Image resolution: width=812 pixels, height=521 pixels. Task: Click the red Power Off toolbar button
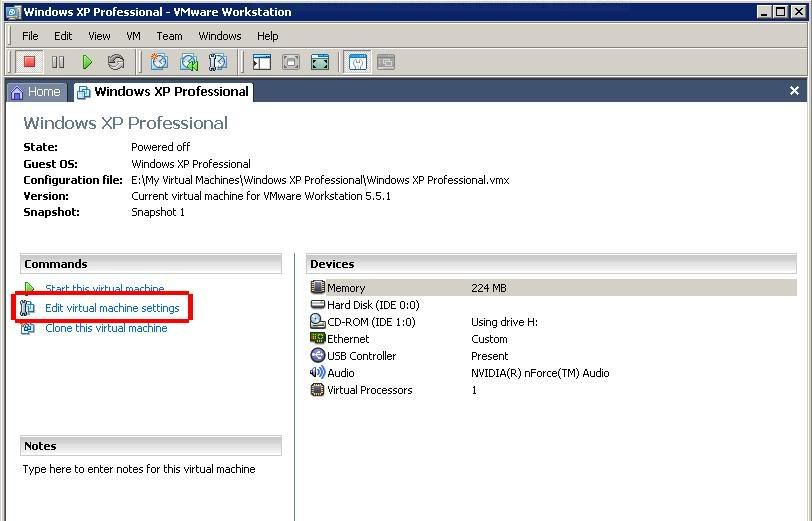29,62
